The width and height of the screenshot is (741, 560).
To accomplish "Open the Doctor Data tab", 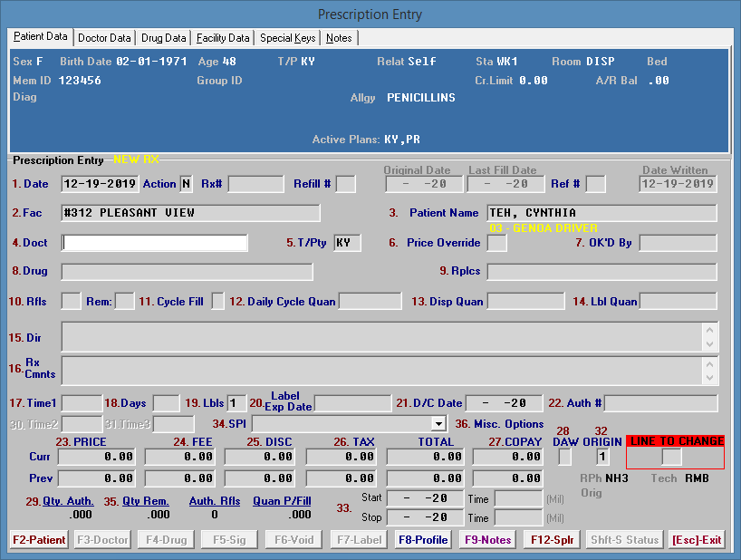I will [x=104, y=38].
